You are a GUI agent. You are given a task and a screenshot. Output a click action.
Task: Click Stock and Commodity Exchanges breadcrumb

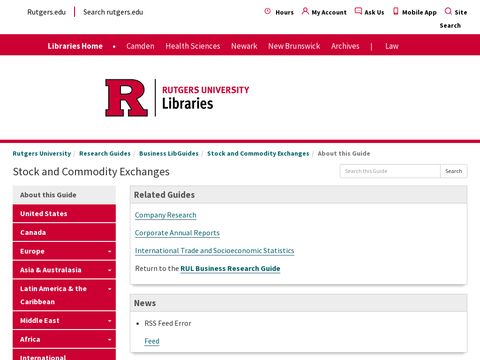click(258, 154)
